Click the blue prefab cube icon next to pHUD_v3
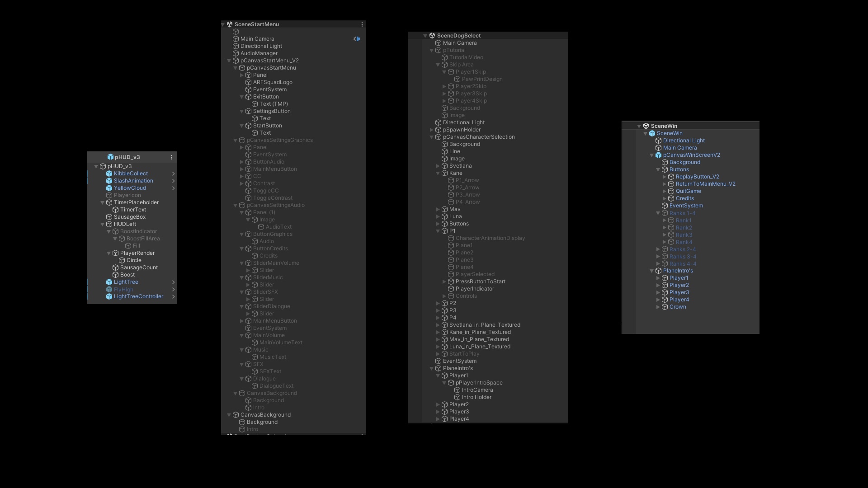 pos(111,157)
